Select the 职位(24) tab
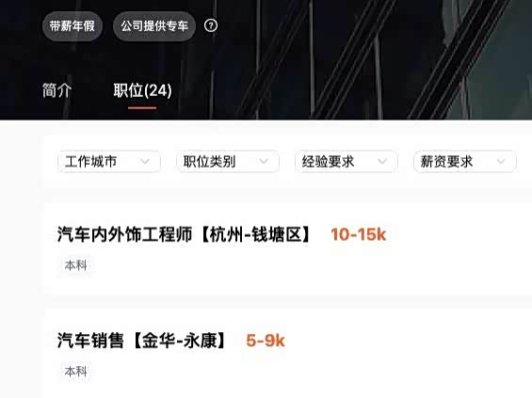 pos(142,90)
